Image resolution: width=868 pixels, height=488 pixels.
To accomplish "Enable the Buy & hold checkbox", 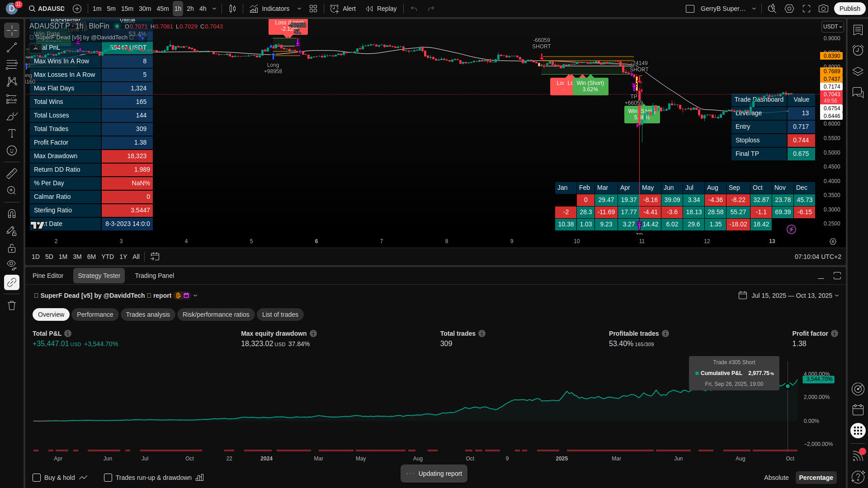I will pyautogui.click(x=37, y=478).
